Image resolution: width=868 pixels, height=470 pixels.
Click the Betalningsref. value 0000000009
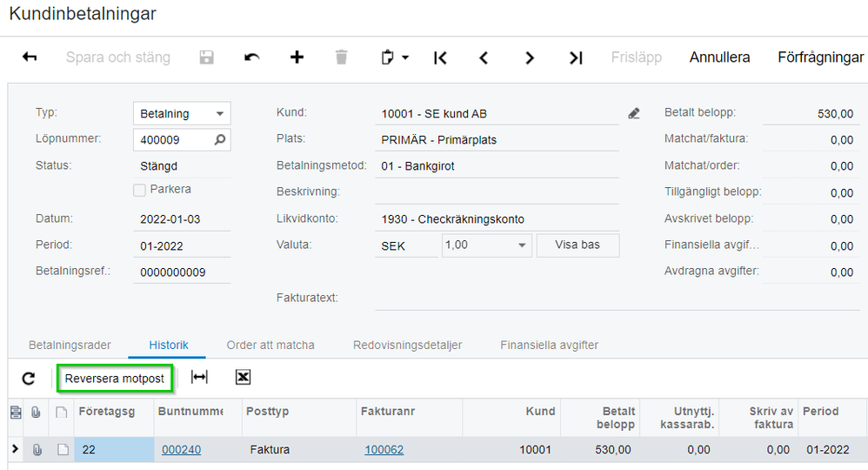click(x=173, y=272)
